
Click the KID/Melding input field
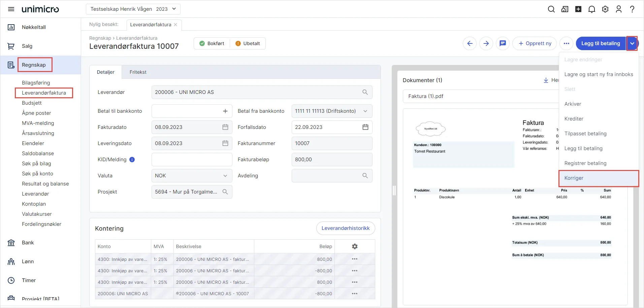click(x=191, y=160)
